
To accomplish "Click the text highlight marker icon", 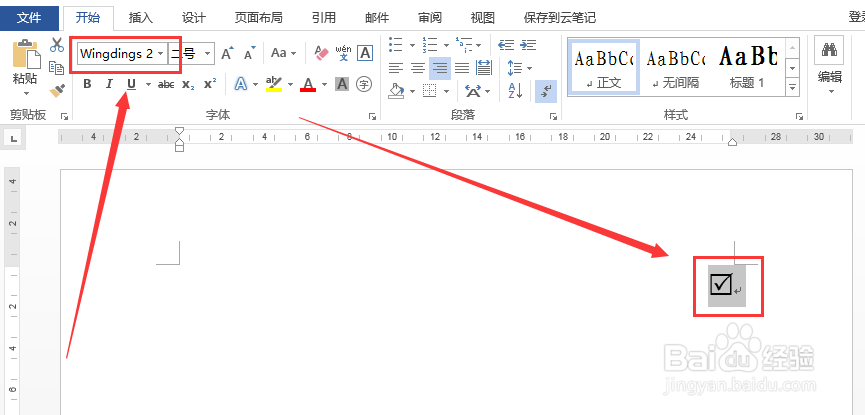I will 274,84.
